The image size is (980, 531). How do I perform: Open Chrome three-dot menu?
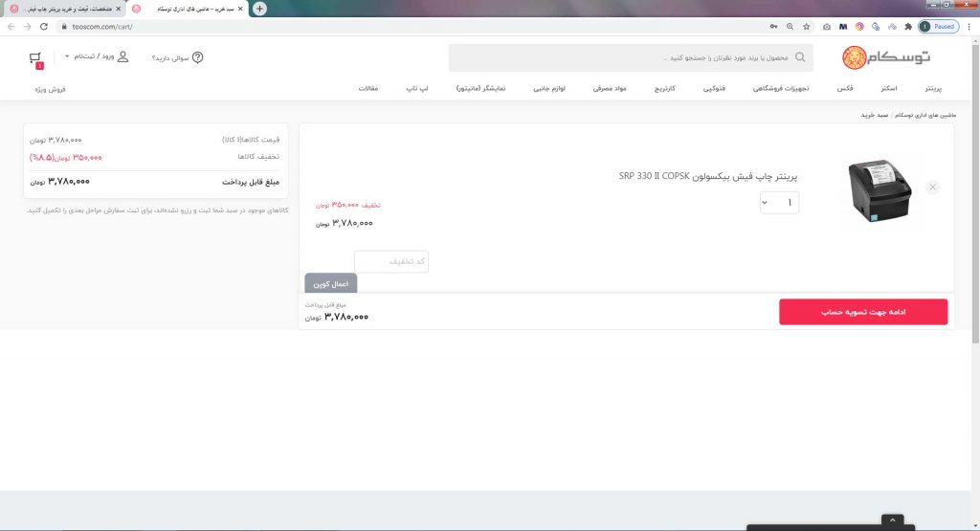[x=969, y=26]
